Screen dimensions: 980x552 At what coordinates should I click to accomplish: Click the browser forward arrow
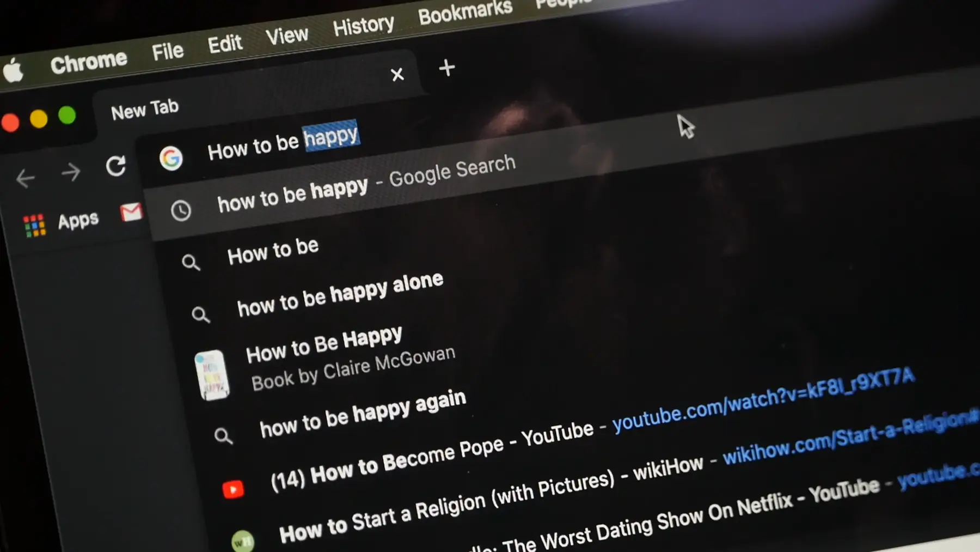coord(70,173)
